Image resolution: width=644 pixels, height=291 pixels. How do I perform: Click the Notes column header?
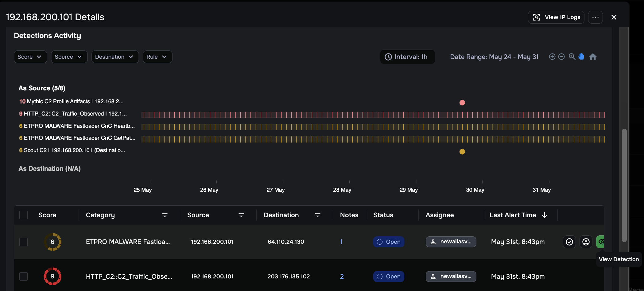349,215
